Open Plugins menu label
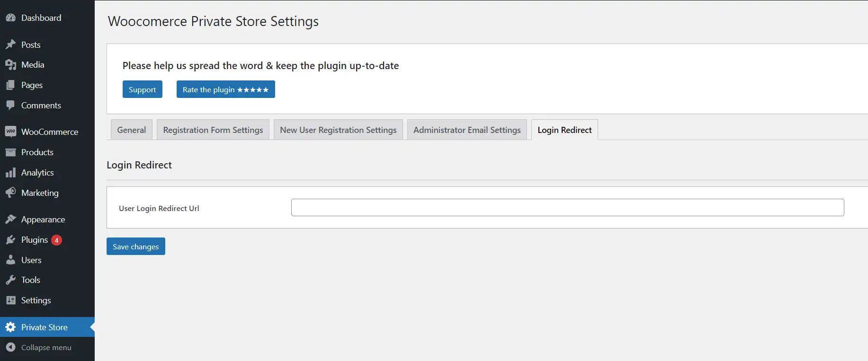Screen dimensions: 868x361 pos(35,240)
